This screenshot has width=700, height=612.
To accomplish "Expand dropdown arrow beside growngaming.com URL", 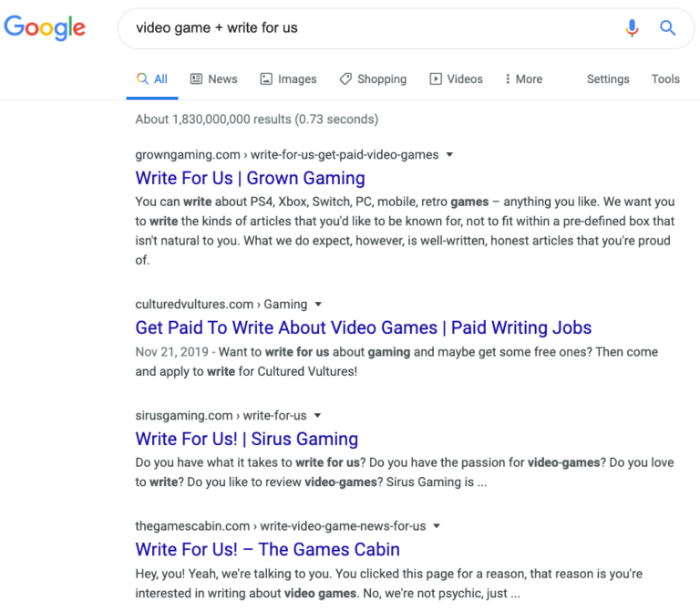I will 449,154.
